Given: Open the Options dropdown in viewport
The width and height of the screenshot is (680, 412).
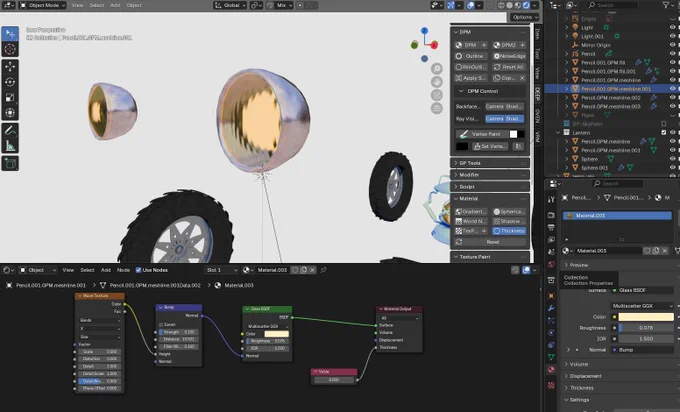Looking at the screenshot, I should [x=524, y=17].
